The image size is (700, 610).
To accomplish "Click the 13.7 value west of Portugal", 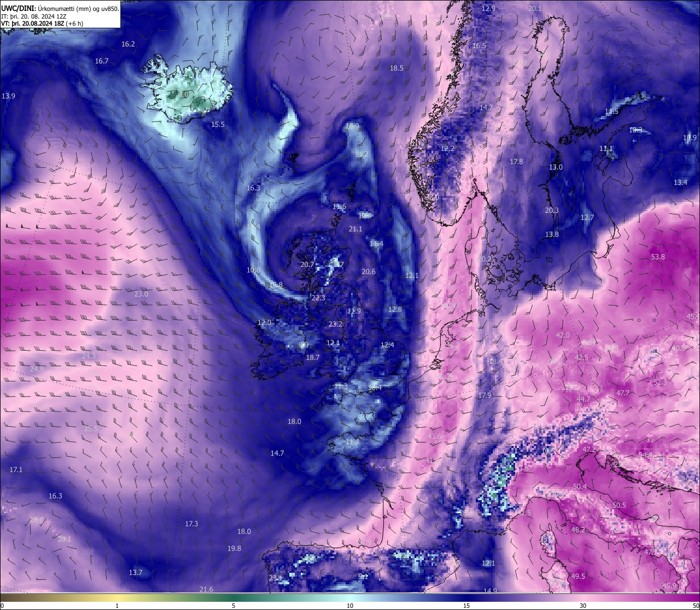I will (x=136, y=572).
